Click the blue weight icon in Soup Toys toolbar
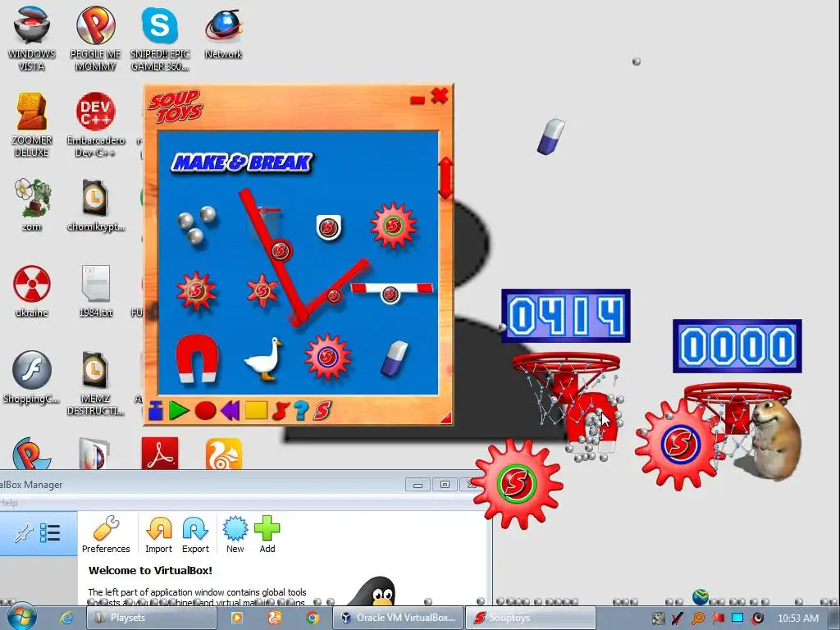840x630 pixels. pos(155,411)
